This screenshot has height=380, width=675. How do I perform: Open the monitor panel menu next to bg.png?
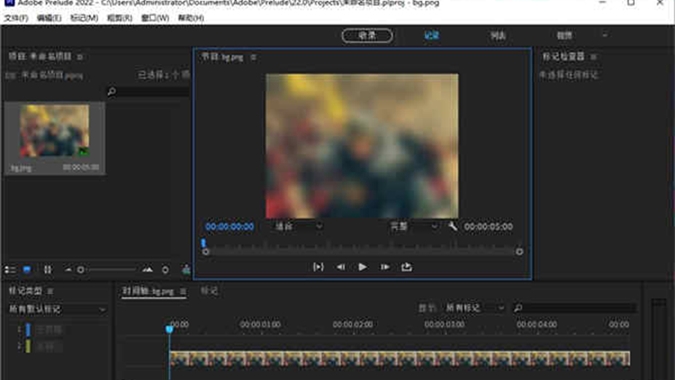(253, 57)
